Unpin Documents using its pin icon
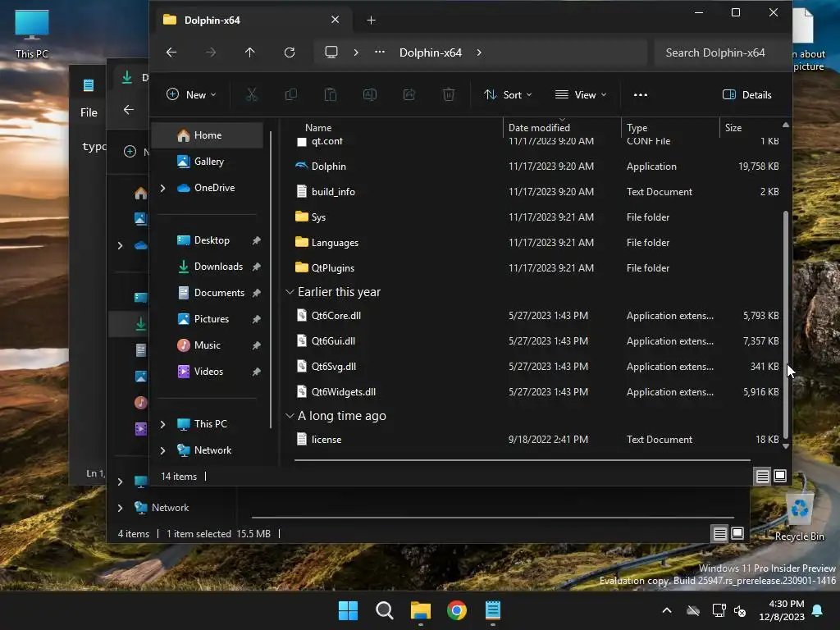This screenshot has height=630, width=840. [257, 293]
